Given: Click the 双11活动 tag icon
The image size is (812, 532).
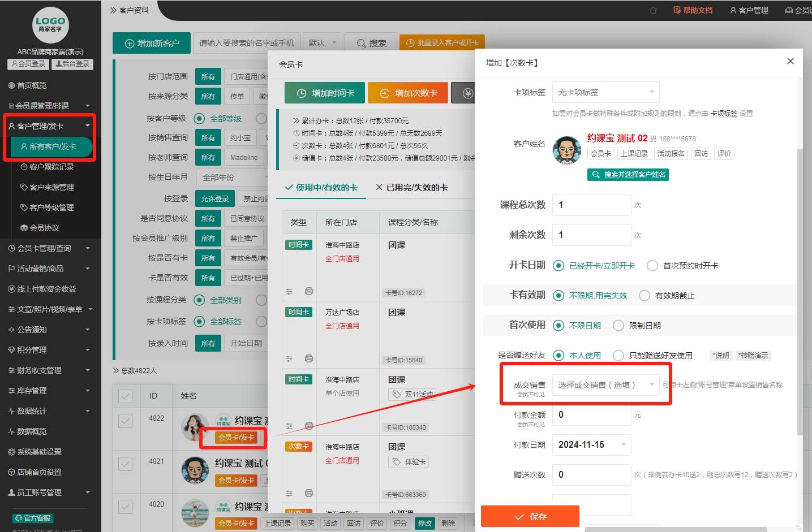Looking at the screenshot, I should [397, 395].
